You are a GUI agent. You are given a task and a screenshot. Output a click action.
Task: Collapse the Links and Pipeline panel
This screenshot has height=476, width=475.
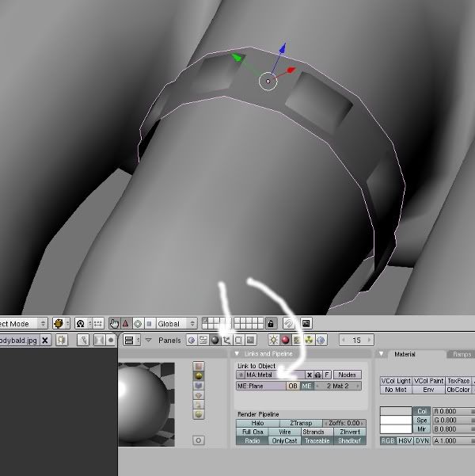click(x=237, y=354)
